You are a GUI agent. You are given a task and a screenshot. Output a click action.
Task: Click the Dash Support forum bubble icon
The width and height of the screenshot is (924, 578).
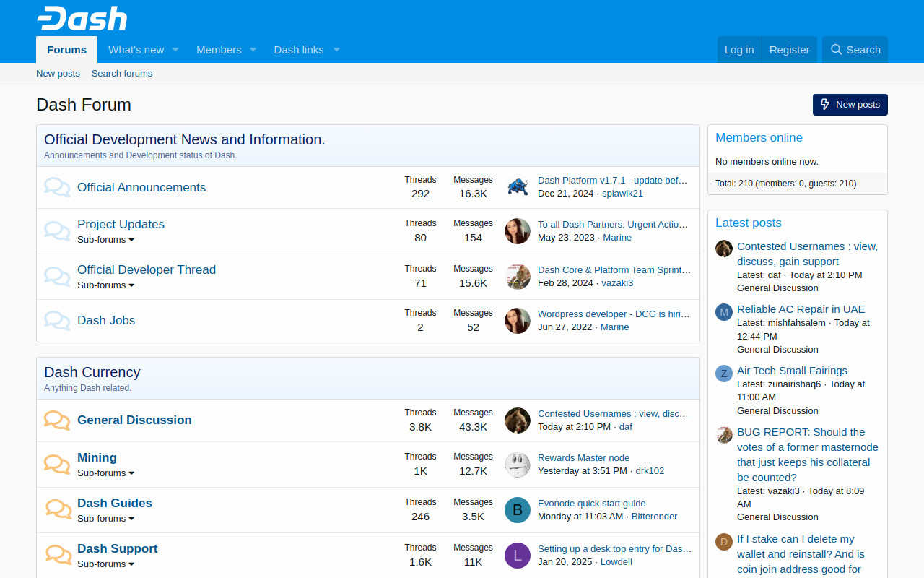(58, 555)
